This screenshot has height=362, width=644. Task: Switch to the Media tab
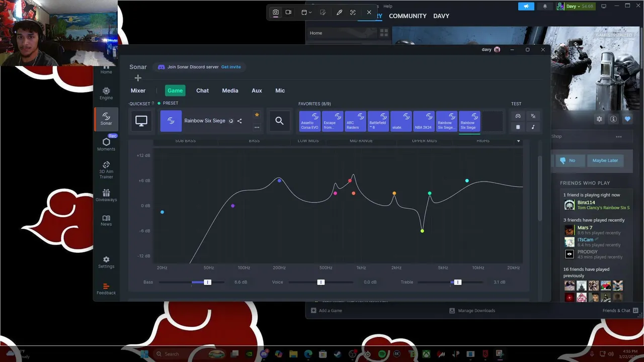(x=230, y=90)
